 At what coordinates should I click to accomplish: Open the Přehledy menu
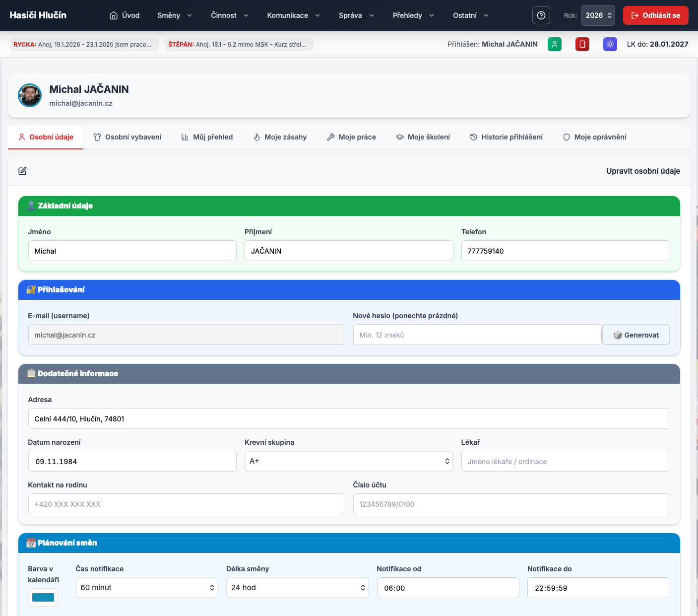pyautogui.click(x=413, y=15)
